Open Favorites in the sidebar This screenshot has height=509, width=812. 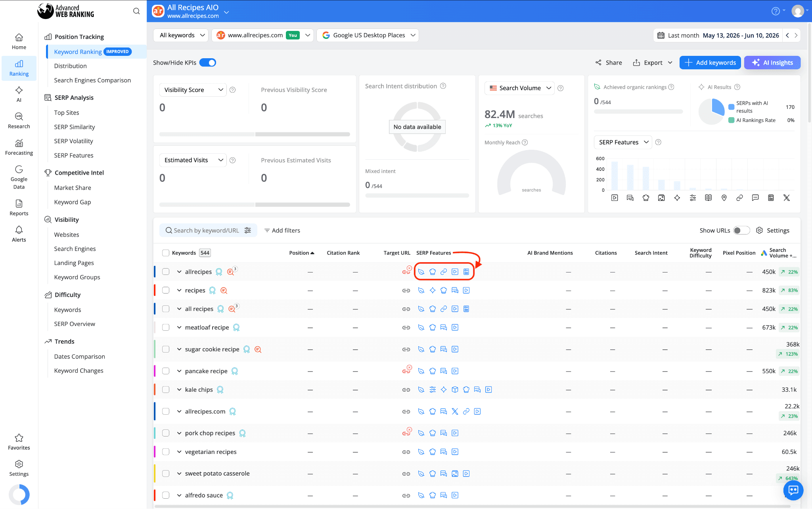pos(19,442)
